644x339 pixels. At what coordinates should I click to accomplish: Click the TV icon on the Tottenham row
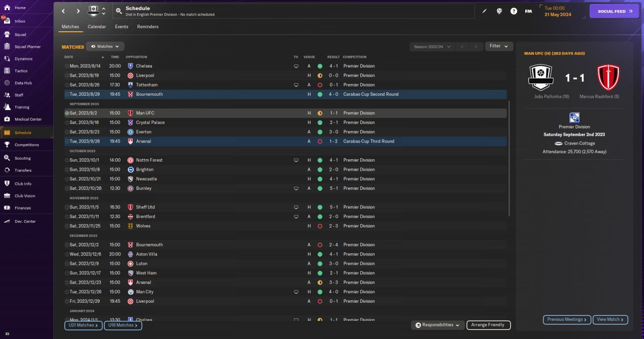(x=296, y=85)
